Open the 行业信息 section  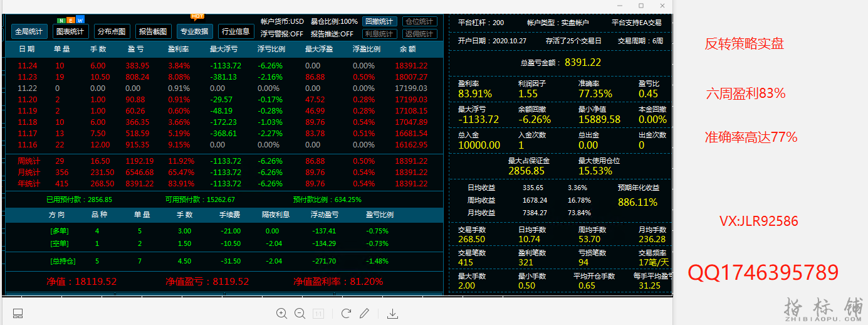[236, 31]
